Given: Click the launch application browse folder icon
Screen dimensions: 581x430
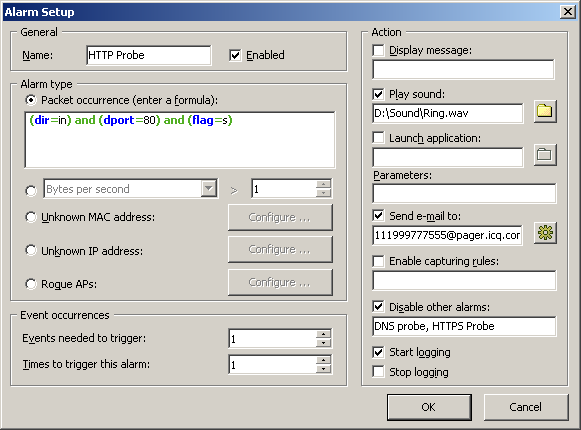Looking at the screenshot, I should coord(545,155).
